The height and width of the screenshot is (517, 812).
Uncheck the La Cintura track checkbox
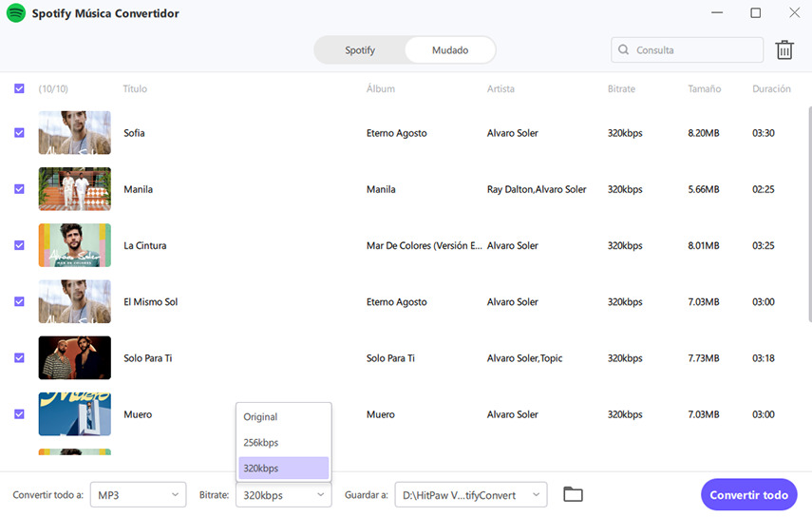coord(19,245)
